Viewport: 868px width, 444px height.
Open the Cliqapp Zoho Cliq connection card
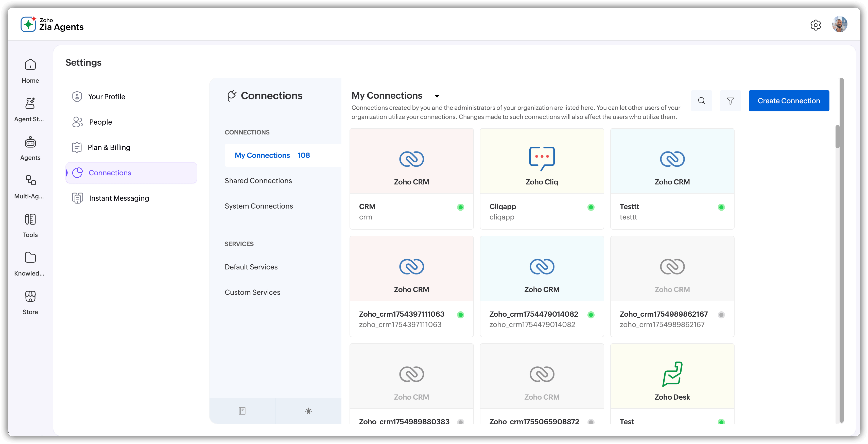pyautogui.click(x=542, y=179)
